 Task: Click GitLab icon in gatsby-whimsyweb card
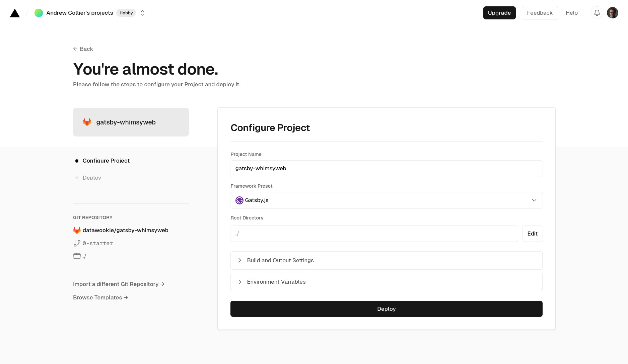pos(87,122)
